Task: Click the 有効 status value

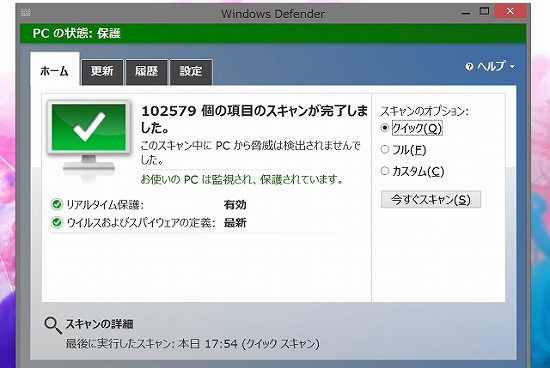Action: click(x=235, y=205)
